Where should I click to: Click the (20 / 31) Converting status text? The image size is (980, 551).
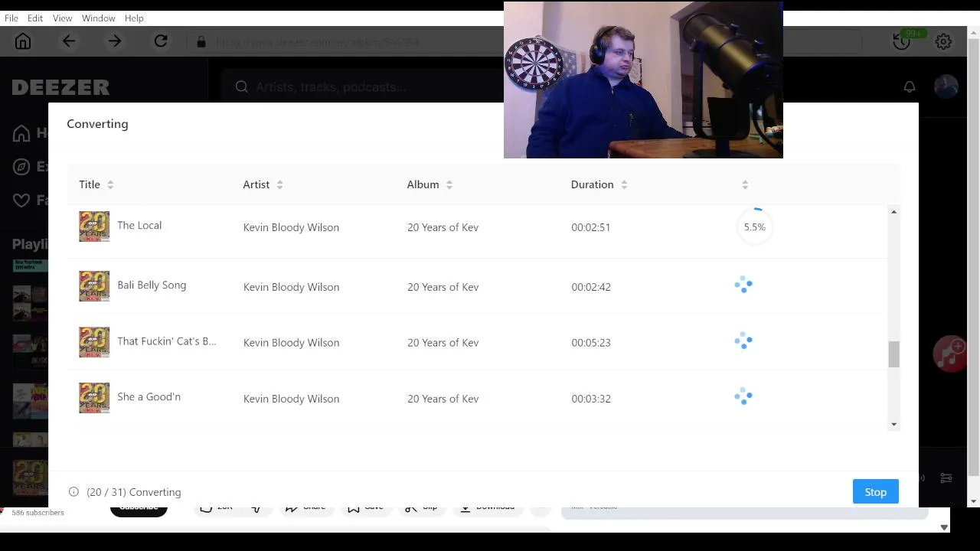(x=134, y=492)
